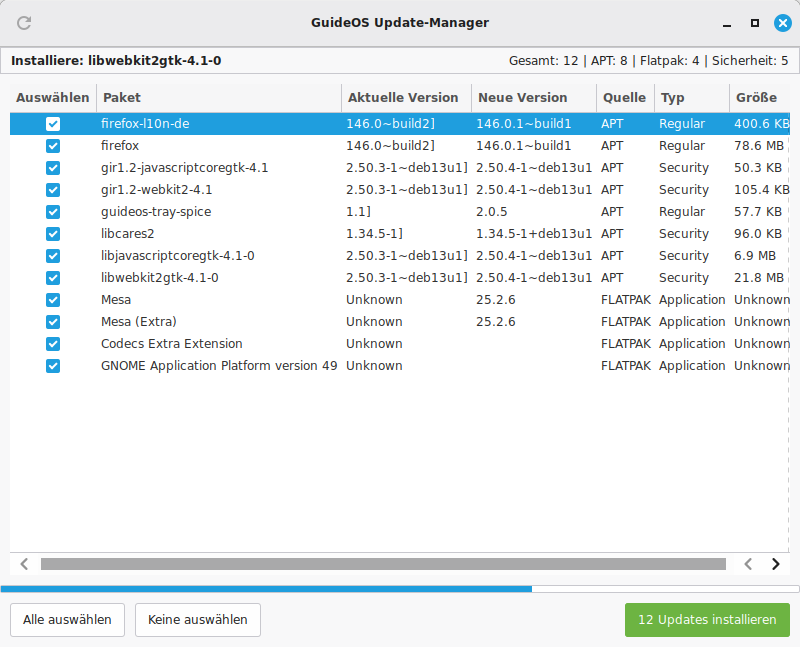Click 12 Updates installieren button
Image resolution: width=800 pixels, height=647 pixels.
coord(707,620)
